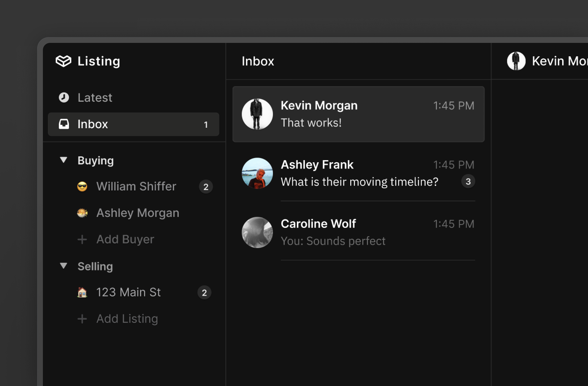Image resolution: width=588 pixels, height=386 pixels.
Task: Select the clock icon next to Latest
Action: click(64, 97)
